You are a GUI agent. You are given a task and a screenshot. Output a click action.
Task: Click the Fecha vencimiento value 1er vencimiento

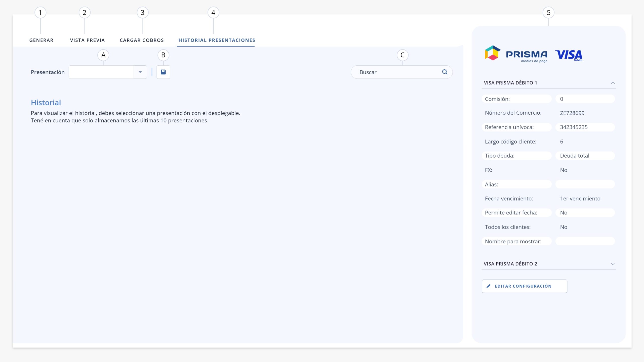[580, 199]
